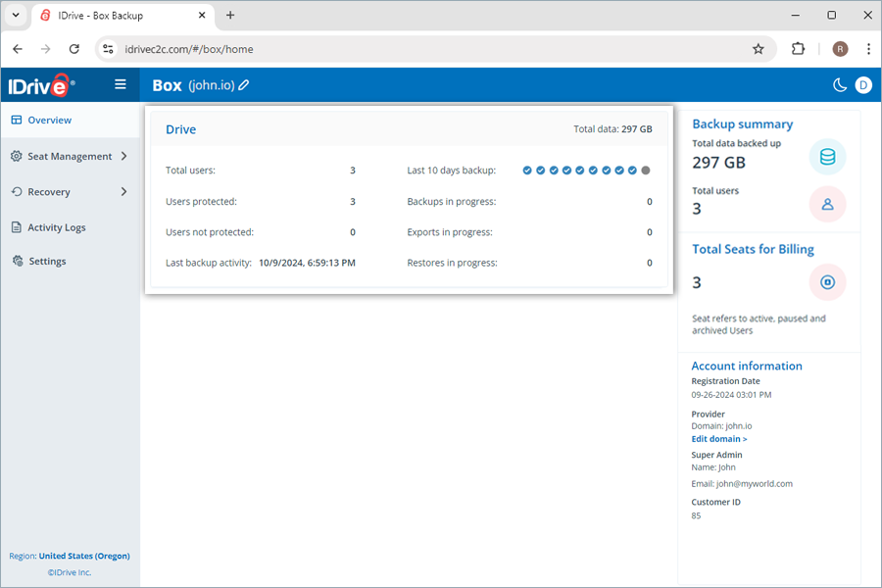Click the Activity Logs document icon
The image size is (882, 588).
[17, 227]
